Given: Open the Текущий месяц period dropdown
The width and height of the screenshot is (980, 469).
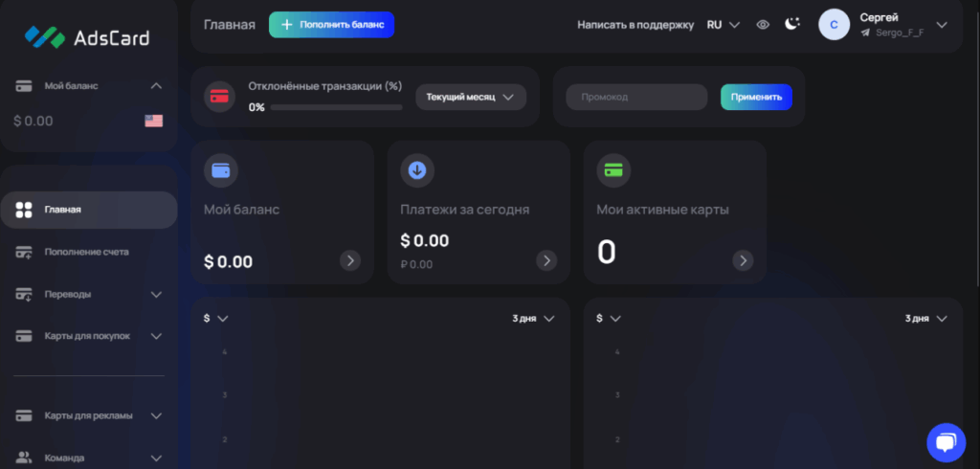Looking at the screenshot, I should [471, 97].
